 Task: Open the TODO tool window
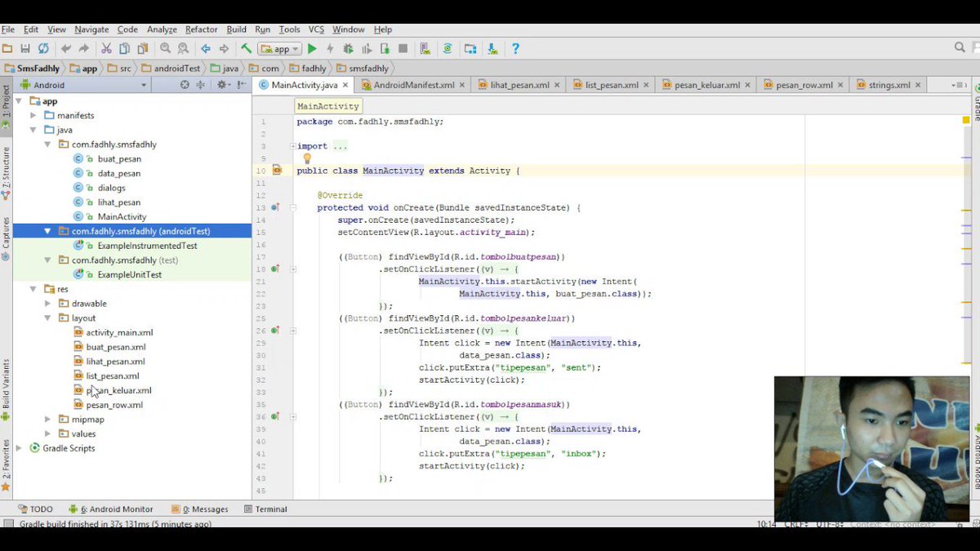(33, 509)
